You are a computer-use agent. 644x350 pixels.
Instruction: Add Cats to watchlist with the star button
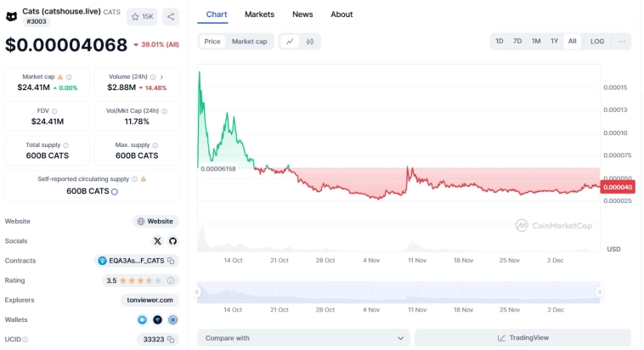point(142,17)
